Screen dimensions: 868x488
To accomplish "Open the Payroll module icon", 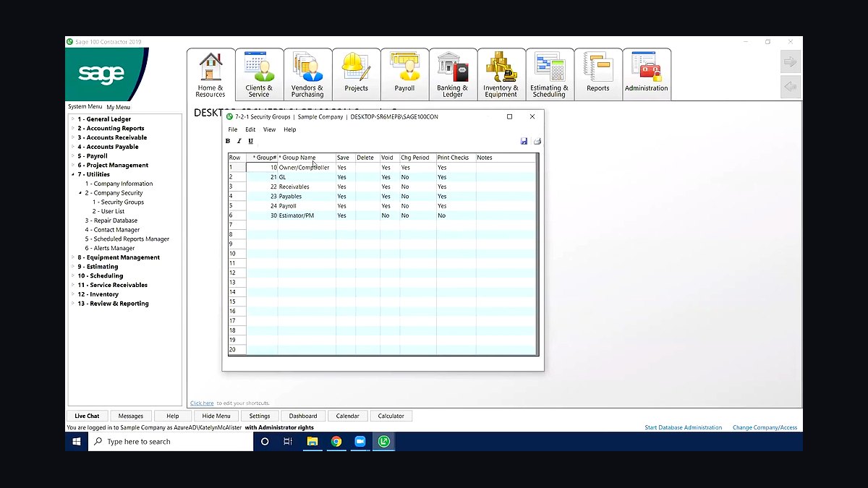I will 404,74.
